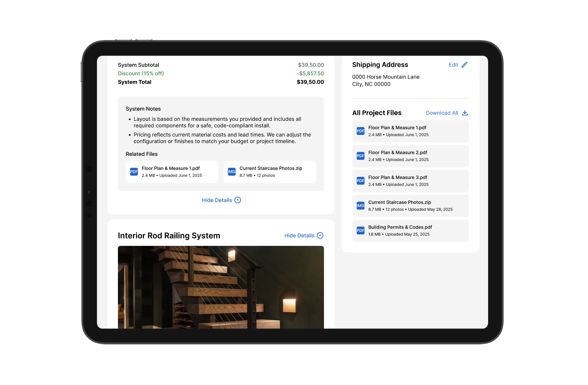
Task: Click the circled chevron icon below Related Files
Action: click(238, 200)
